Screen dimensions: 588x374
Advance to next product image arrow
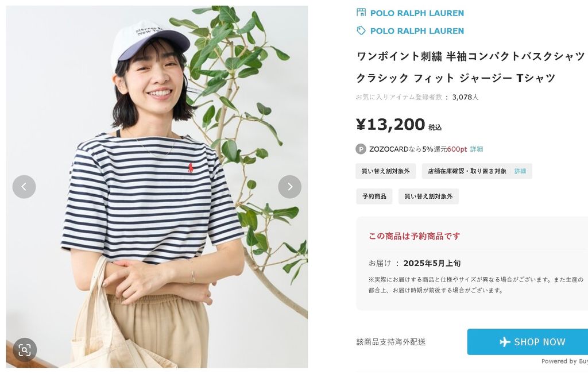(289, 187)
